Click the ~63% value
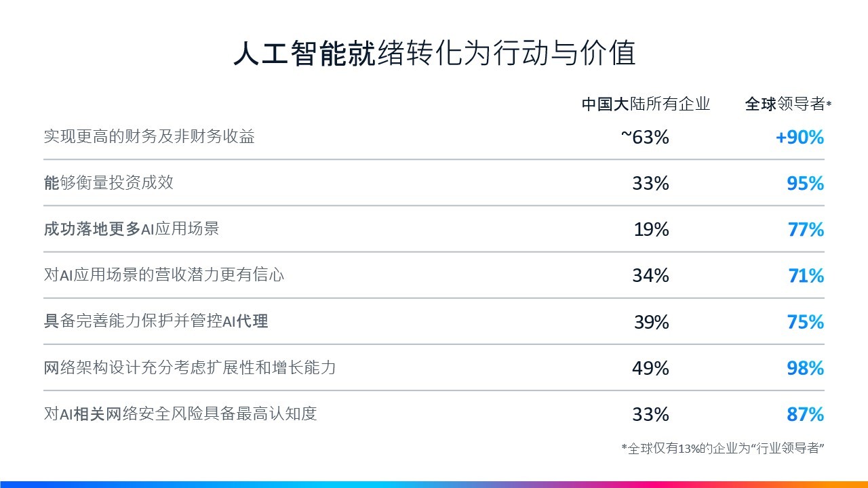868x488 pixels. (x=644, y=137)
